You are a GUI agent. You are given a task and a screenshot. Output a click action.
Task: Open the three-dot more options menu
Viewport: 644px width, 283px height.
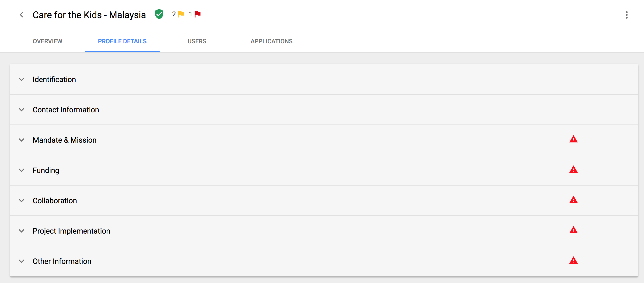point(626,15)
